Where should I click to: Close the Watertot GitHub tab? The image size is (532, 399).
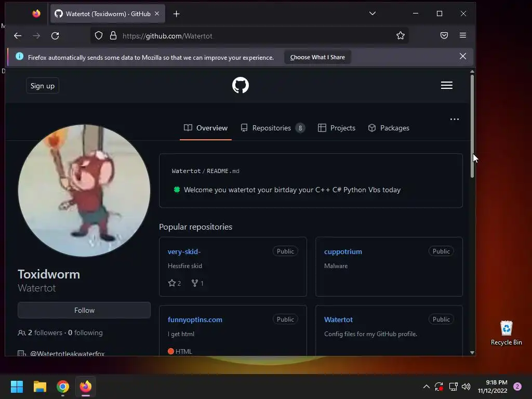point(157,14)
